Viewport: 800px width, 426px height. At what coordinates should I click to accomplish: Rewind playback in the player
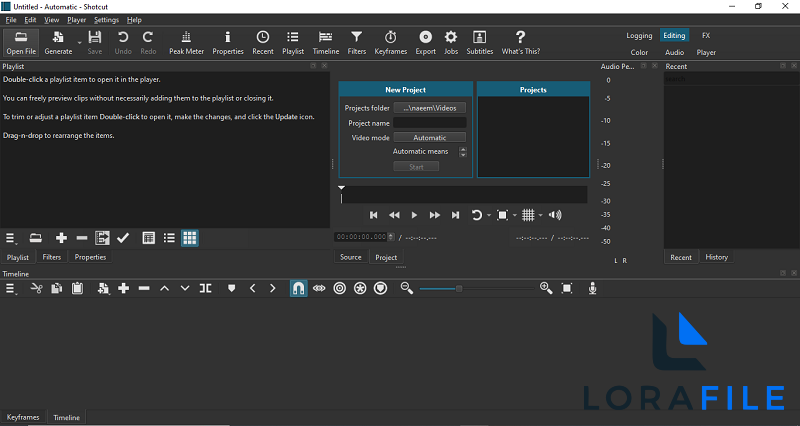(x=394, y=215)
